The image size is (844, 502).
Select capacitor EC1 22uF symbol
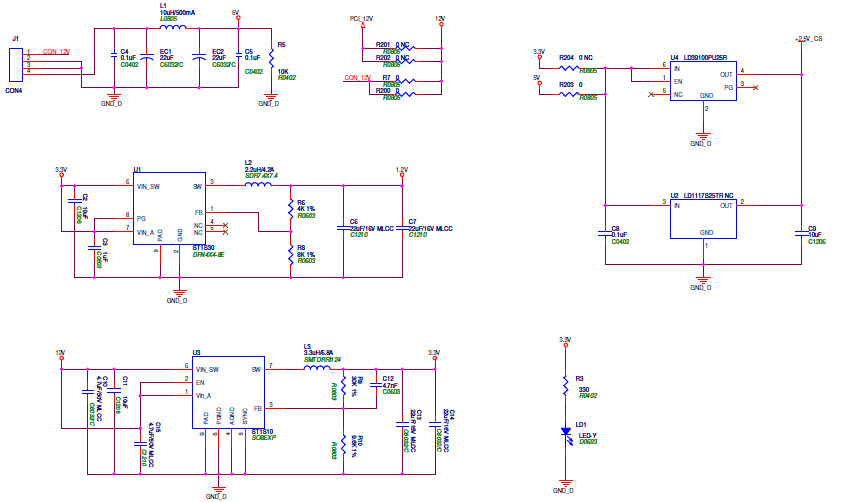click(x=146, y=57)
